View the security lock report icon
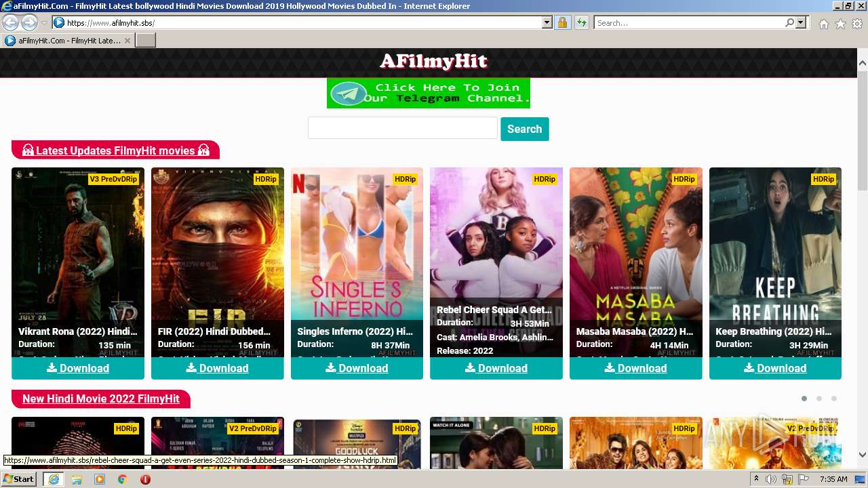Viewport: 868px width, 488px height. [562, 23]
